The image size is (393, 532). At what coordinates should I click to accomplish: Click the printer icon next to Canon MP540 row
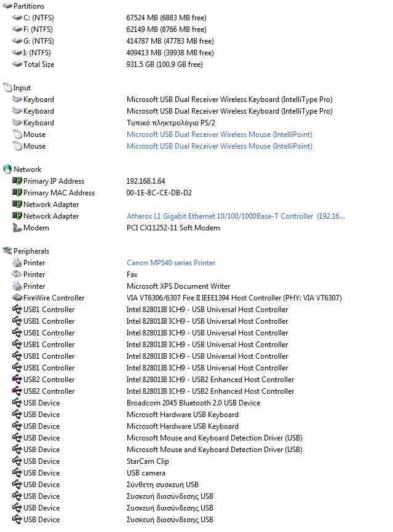point(17,262)
